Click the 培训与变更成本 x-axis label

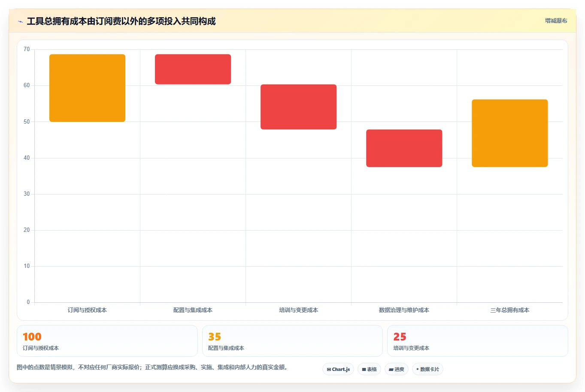299,310
